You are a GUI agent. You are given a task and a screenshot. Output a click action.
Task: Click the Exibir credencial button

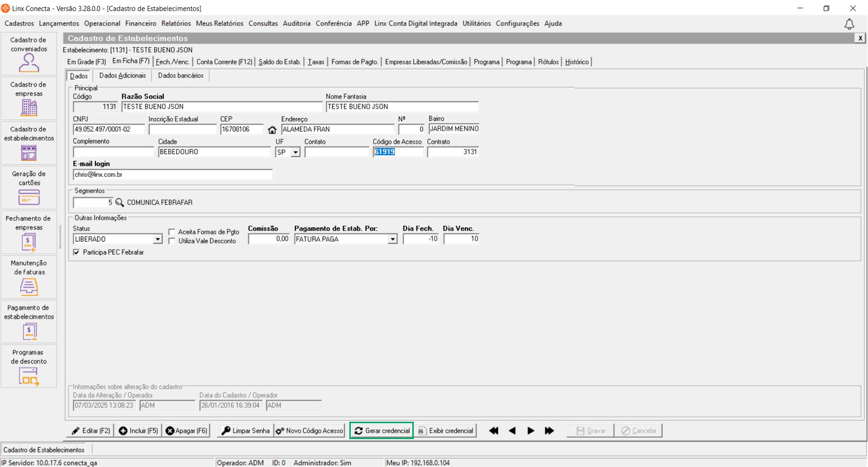pos(446,431)
